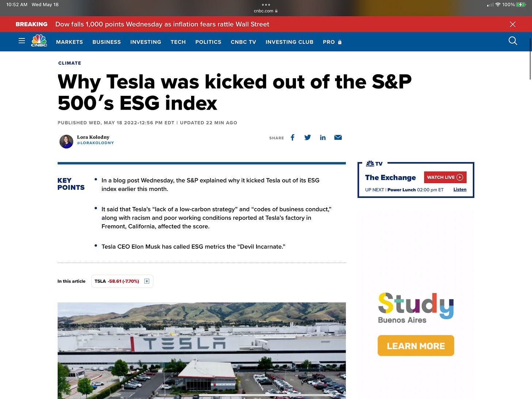Share article on Facebook
Viewport: 532px width, 399px height.
292,138
